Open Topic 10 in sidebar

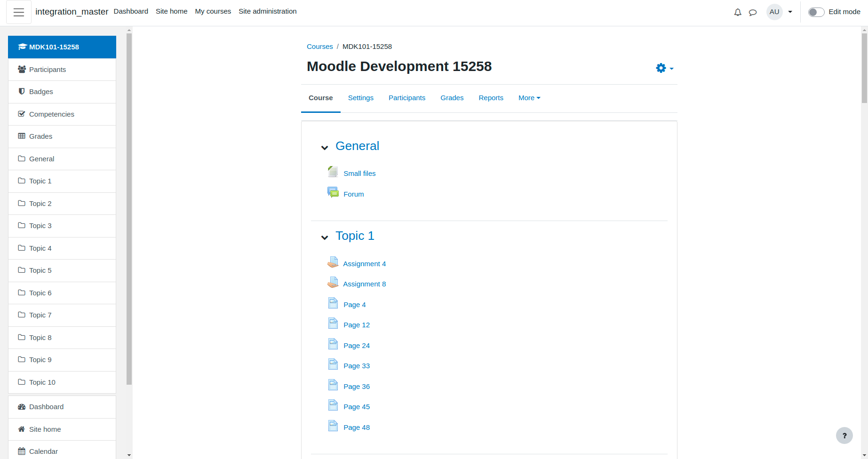(62, 382)
